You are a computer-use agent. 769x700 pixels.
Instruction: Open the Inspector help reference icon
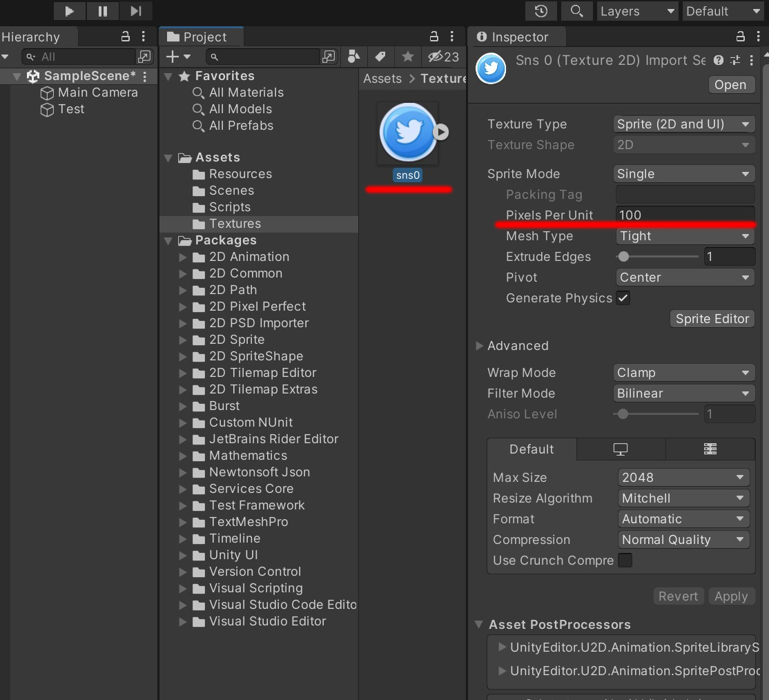tap(719, 60)
